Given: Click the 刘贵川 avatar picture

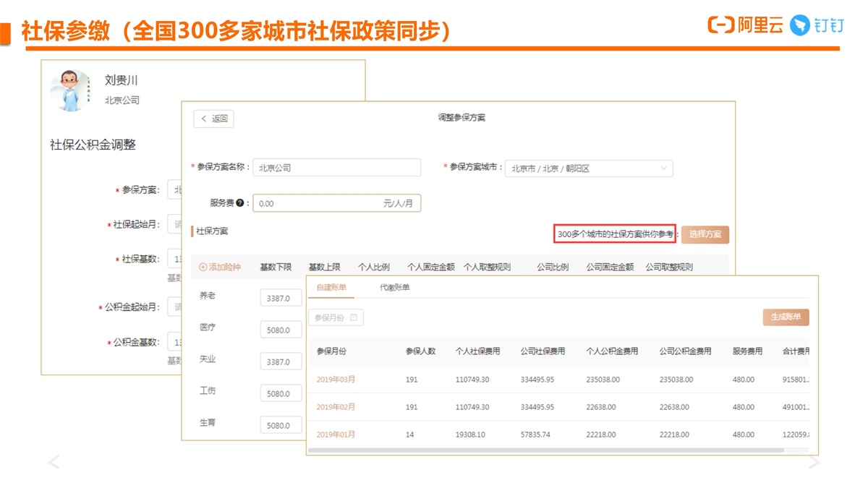Looking at the screenshot, I should [71, 90].
